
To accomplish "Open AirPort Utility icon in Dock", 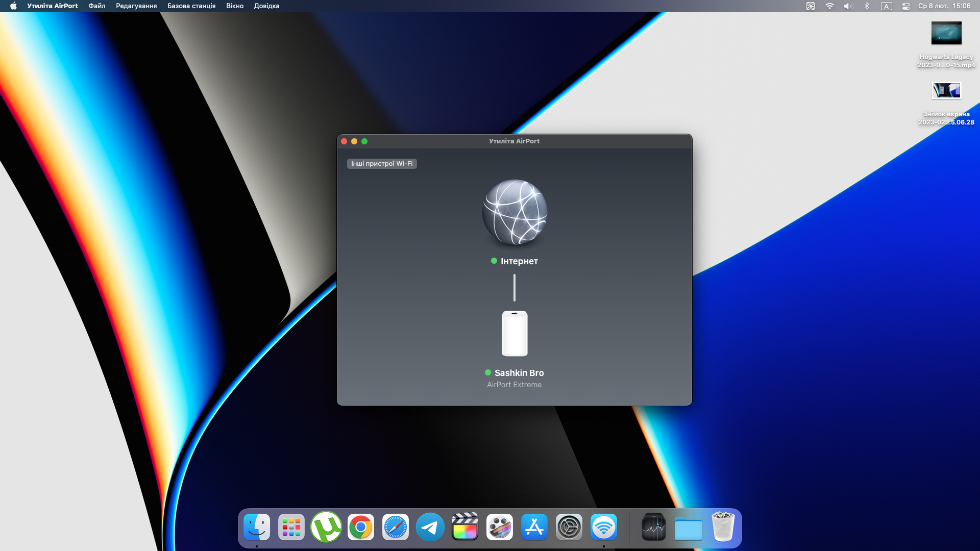I will pos(604,528).
